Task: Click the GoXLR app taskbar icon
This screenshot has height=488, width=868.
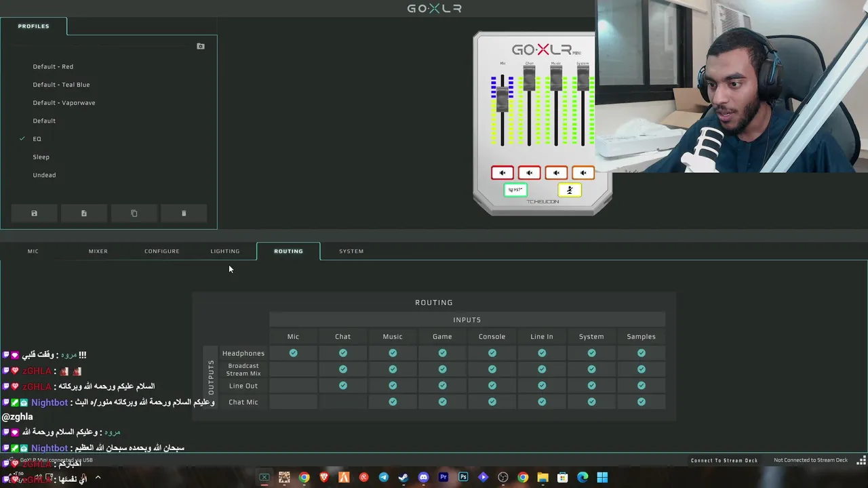Action: pyautogui.click(x=264, y=477)
